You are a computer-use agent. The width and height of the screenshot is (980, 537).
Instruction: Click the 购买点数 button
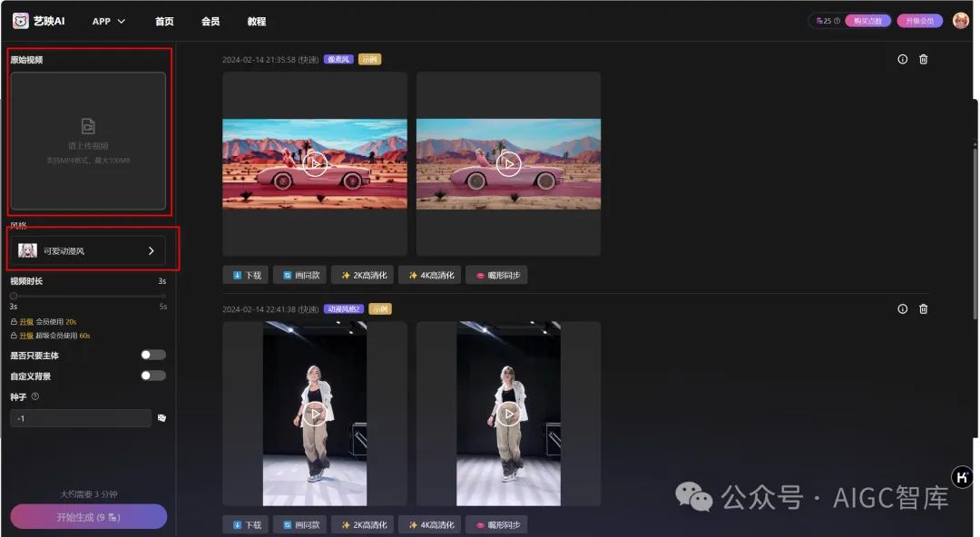[x=867, y=21]
